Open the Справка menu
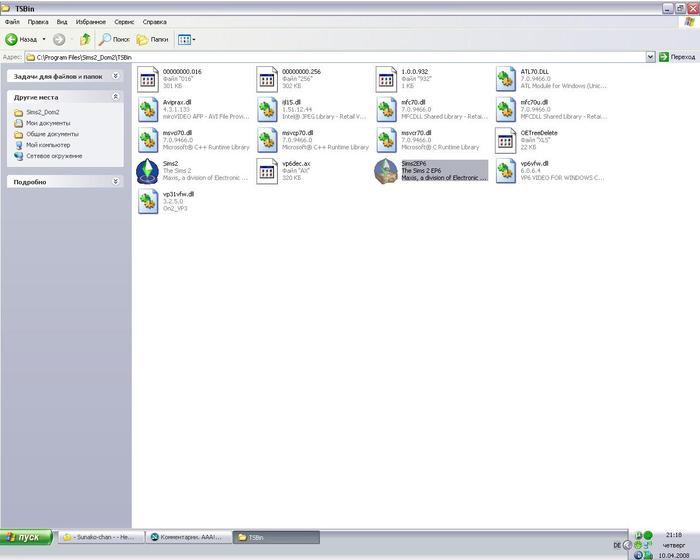This screenshot has height=560, width=700. pos(154,21)
